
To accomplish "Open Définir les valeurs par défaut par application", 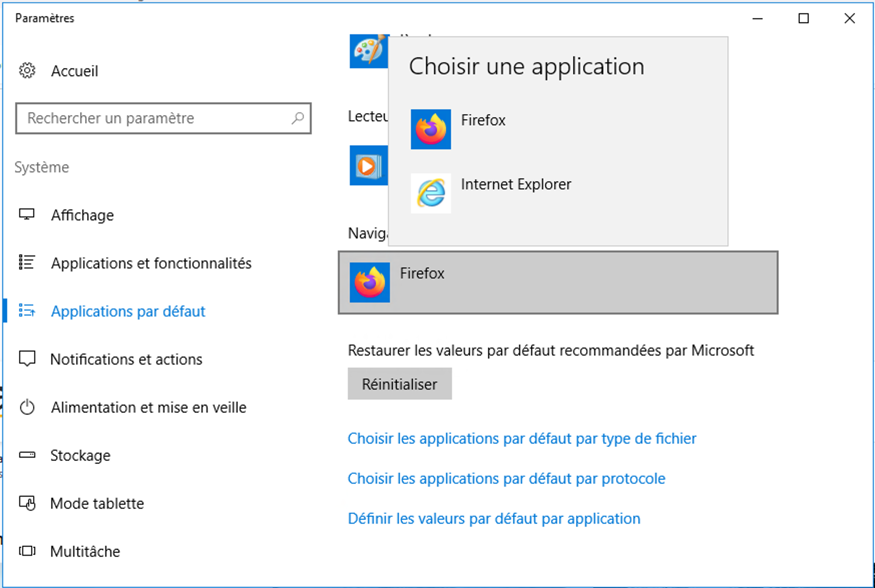I will click(x=494, y=518).
